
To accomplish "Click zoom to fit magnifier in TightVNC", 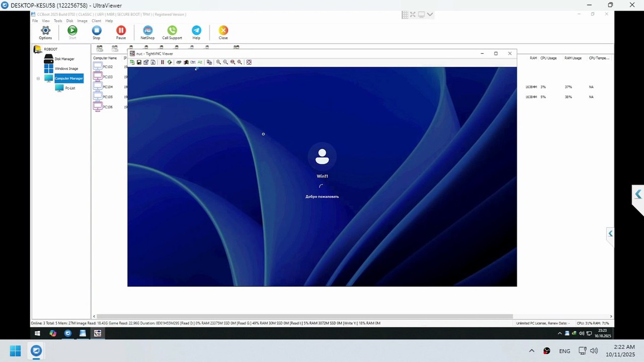I will click(x=239, y=62).
